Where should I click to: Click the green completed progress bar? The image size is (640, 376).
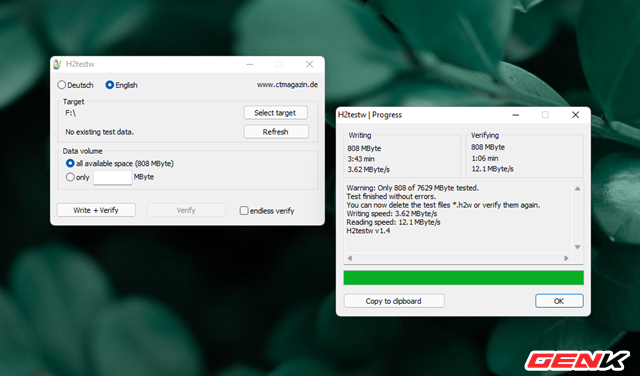pyautogui.click(x=463, y=278)
